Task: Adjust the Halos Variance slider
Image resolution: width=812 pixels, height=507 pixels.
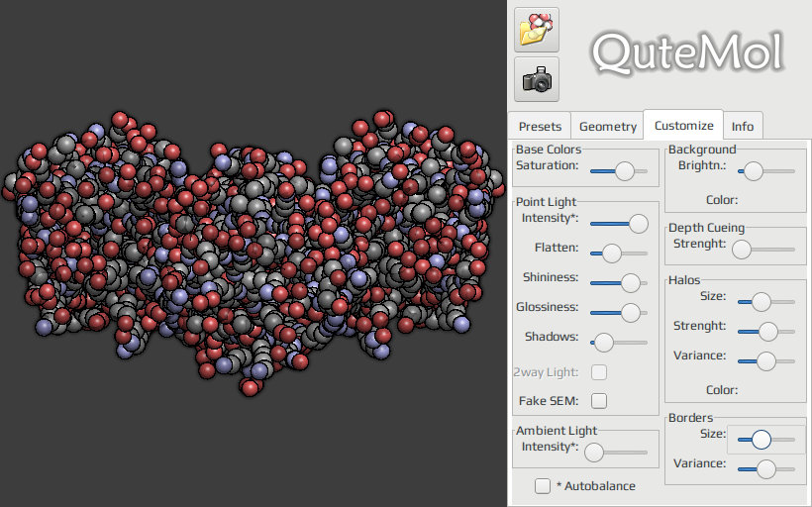Action: point(765,361)
